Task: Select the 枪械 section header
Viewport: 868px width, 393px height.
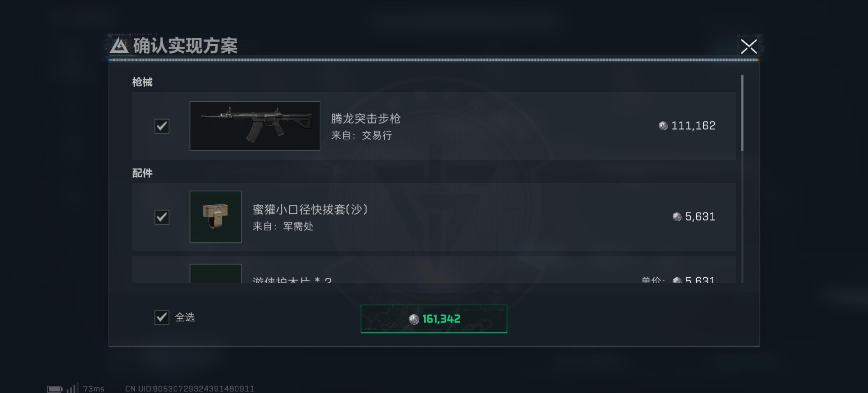Action: click(142, 82)
